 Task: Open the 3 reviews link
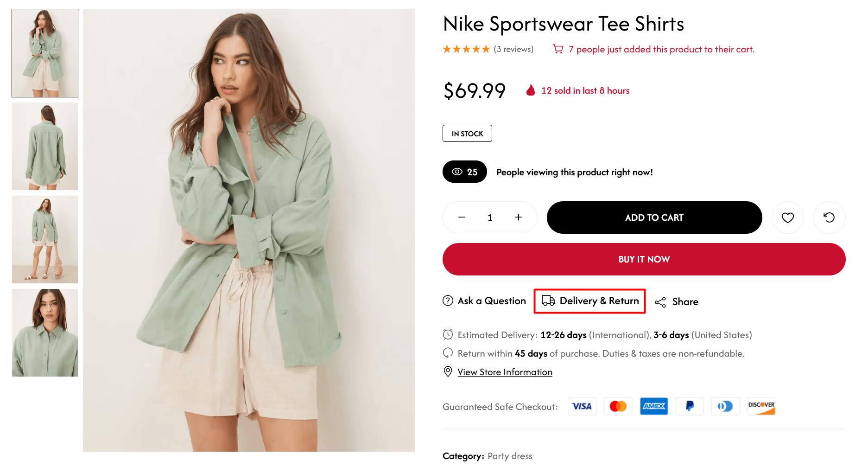[x=513, y=49]
